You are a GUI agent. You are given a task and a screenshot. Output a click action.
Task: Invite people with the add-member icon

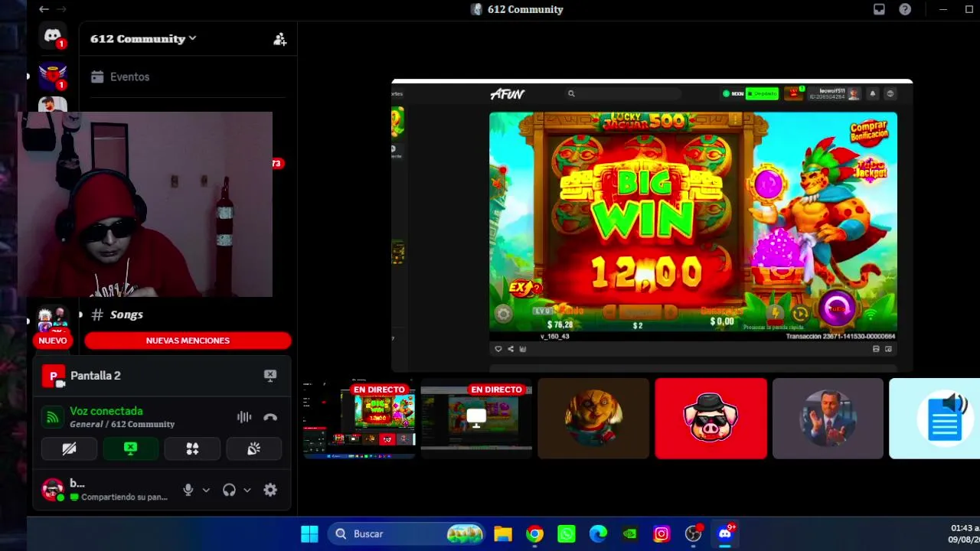279,39
